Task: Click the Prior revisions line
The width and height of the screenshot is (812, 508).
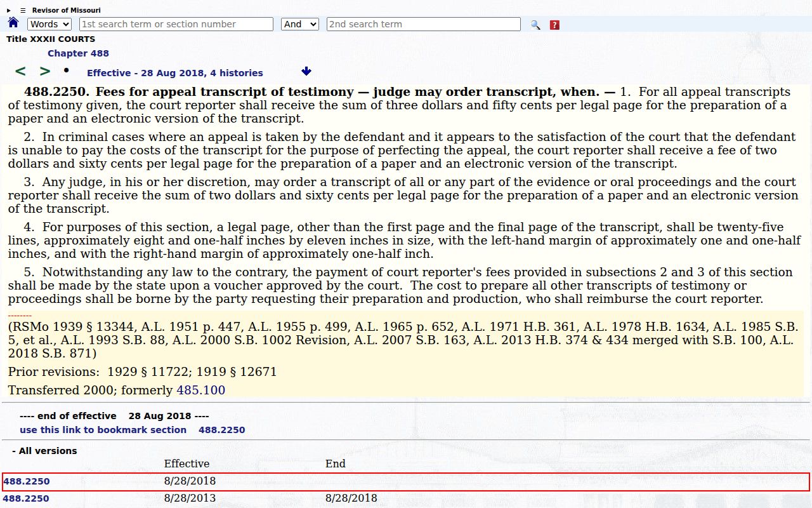Action: coord(142,371)
